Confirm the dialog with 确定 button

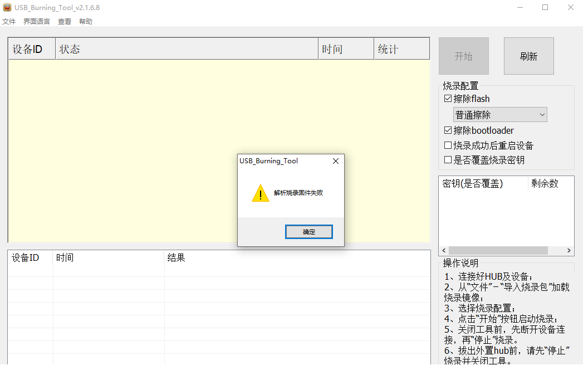[308, 232]
